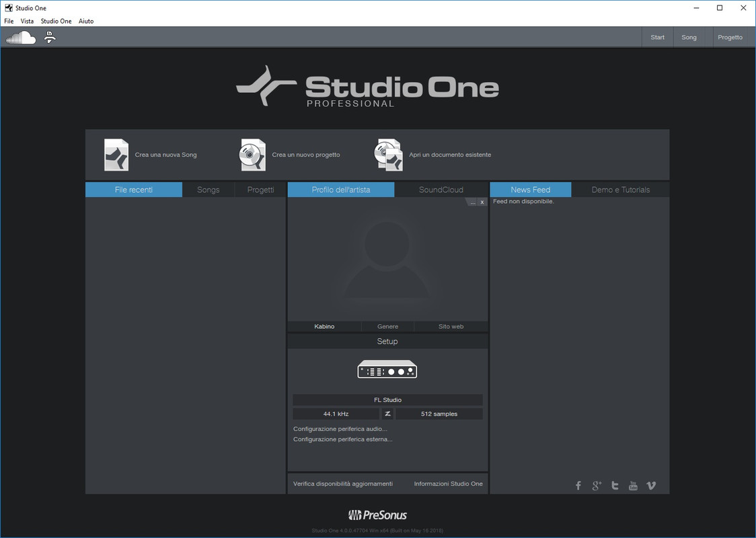The width and height of the screenshot is (756, 538).
Task: Click the Studio One version build text
Action: click(x=377, y=531)
